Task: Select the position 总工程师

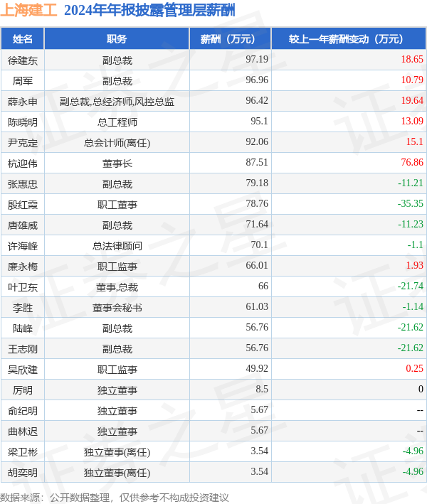Action: (x=117, y=122)
